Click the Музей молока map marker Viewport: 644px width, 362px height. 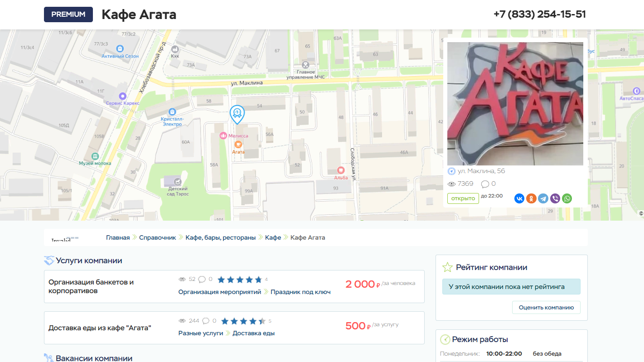pyautogui.click(x=95, y=156)
